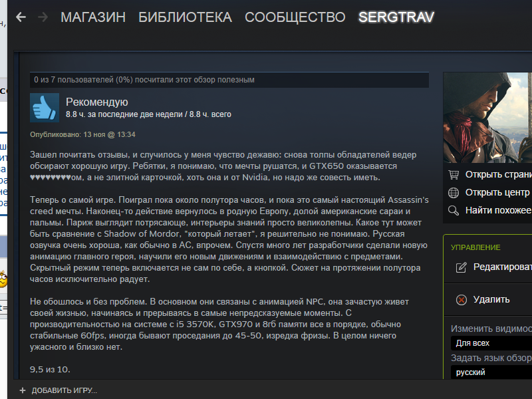Click the magnifier find similar icon
This screenshot has width=532, height=399.
pyautogui.click(x=454, y=210)
